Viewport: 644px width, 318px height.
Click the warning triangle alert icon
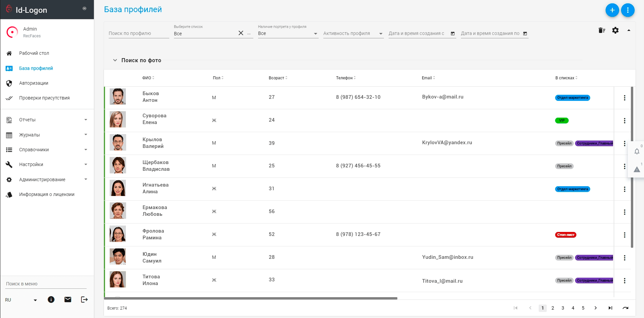pos(637,169)
